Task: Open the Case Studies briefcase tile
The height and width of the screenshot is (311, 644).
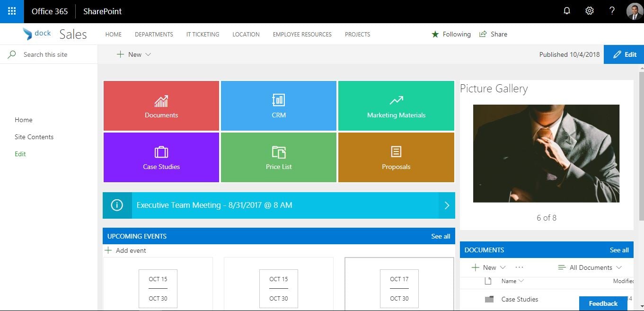Action: (161, 157)
